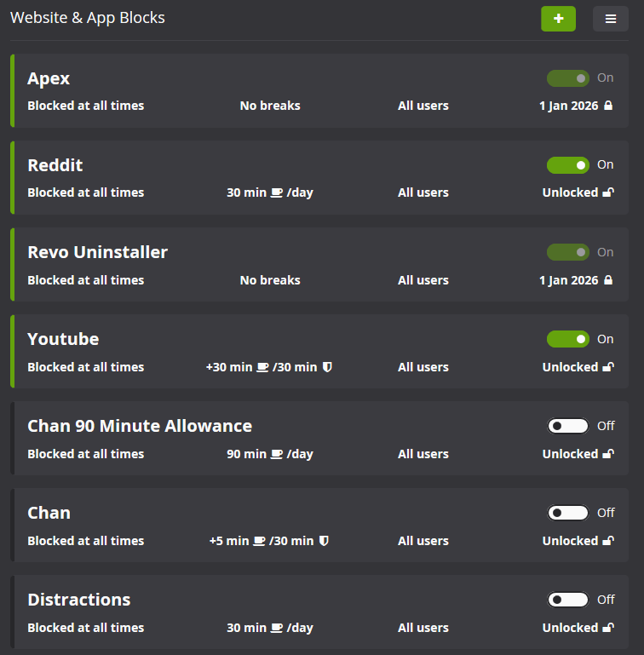
Task: Turn on the Distractions block
Action: (x=568, y=600)
